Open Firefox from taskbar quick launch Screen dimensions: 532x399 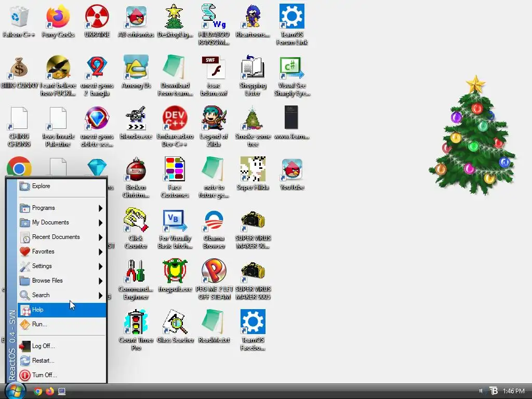pos(50,391)
